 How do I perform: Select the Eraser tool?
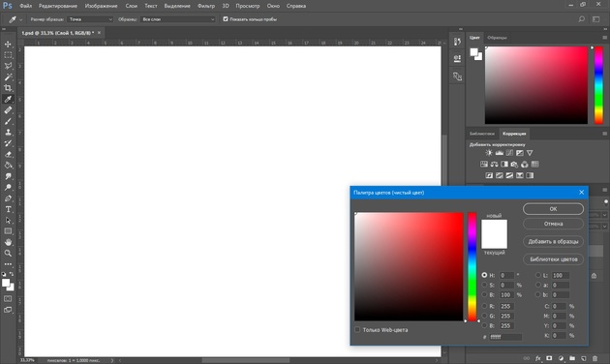[x=8, y=154]
